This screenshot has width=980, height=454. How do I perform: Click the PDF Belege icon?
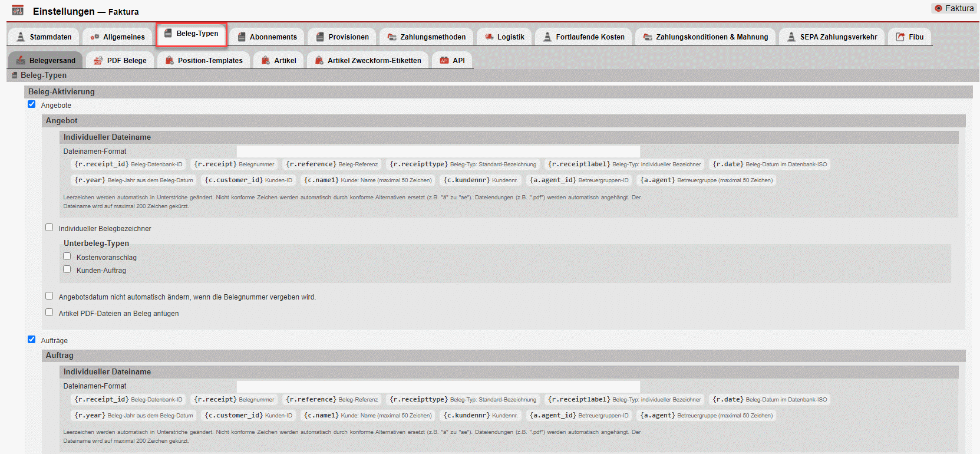click(98, 60)
